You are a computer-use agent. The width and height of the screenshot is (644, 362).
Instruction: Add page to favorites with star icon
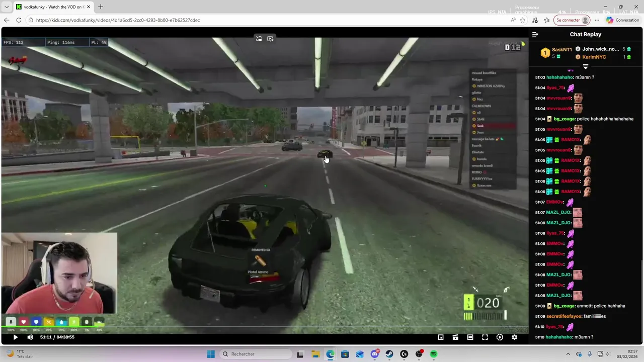click(523, 20)
